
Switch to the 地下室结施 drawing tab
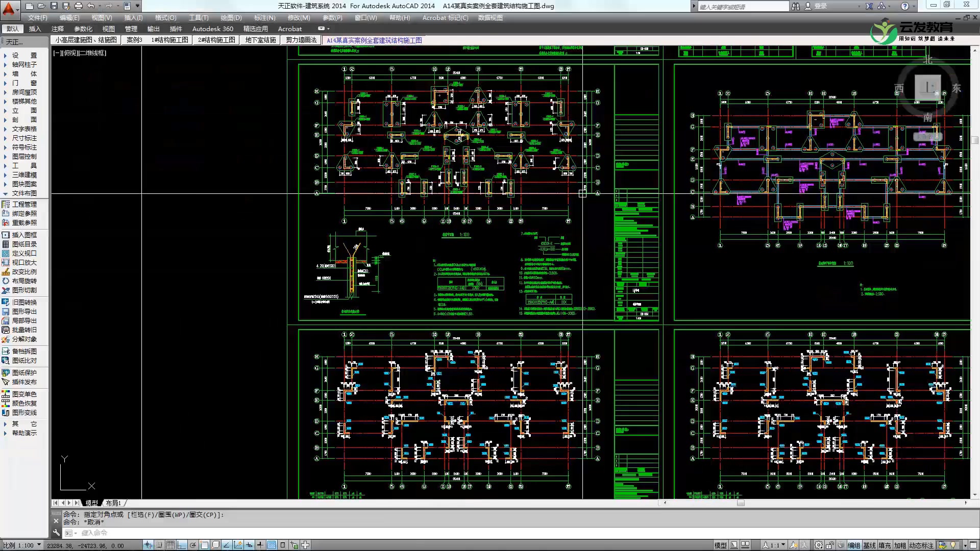260,40
